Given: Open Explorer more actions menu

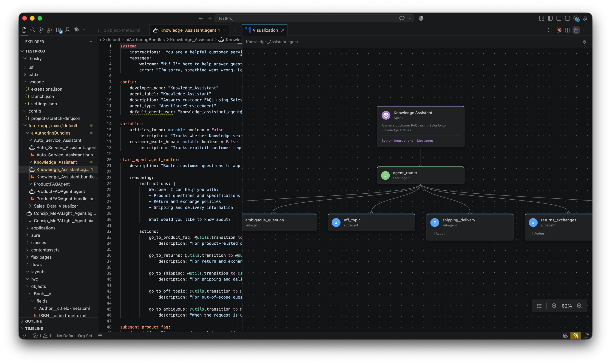Looking at the screenshot, I should pyautogui.click(x=90, y=42).
